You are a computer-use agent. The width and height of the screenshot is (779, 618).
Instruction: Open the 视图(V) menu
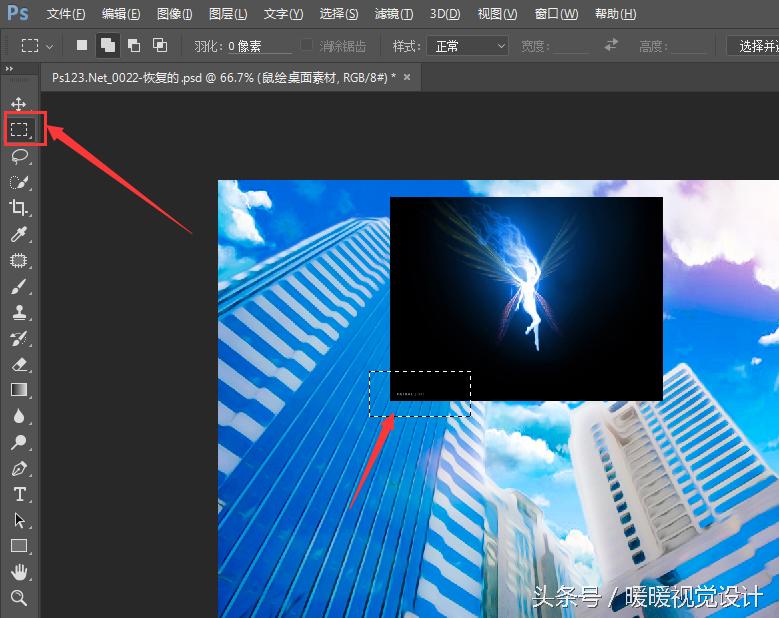497,14
